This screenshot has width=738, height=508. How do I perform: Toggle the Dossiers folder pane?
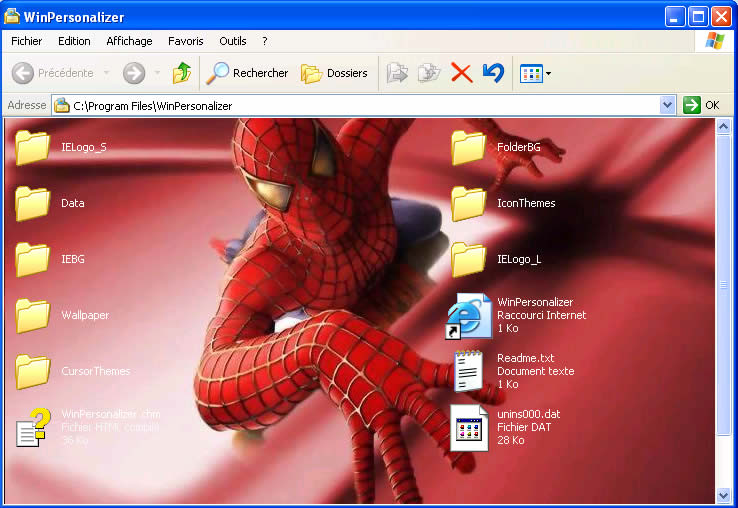(334, 73)
